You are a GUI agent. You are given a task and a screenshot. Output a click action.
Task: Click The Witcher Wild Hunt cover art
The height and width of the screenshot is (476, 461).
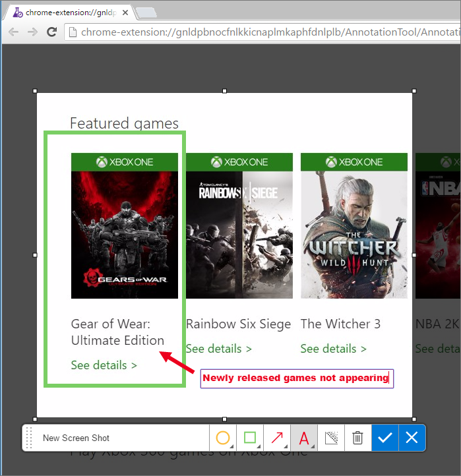pos(354,226)
